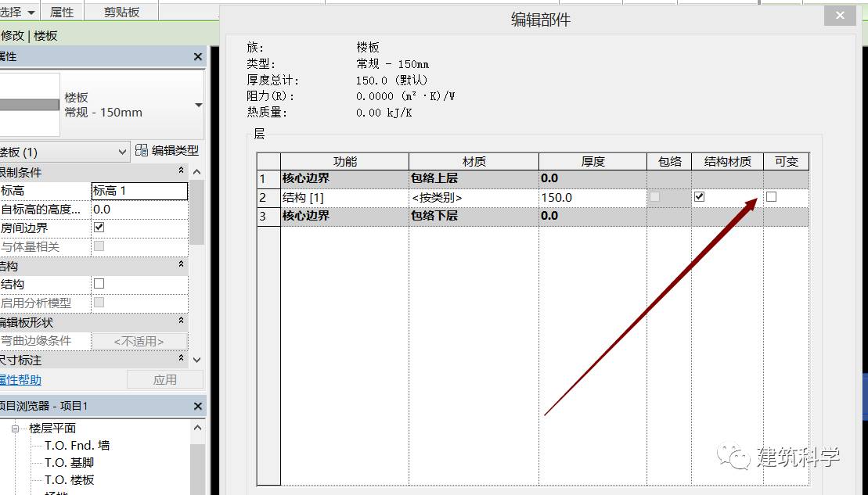Viewport: 868px width, 495px height.
Task: Close the 项目浏览器 project browser panel
Action: [197, 406]
